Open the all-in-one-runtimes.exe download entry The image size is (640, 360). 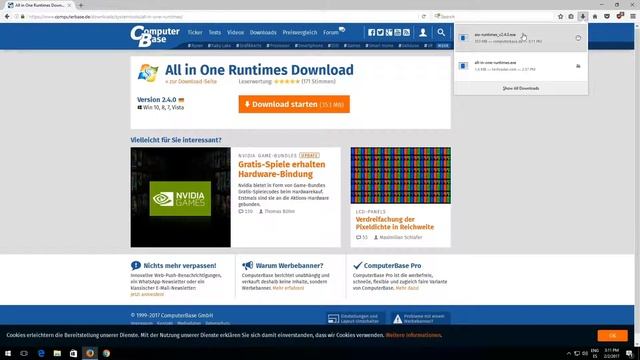(521, 66)
